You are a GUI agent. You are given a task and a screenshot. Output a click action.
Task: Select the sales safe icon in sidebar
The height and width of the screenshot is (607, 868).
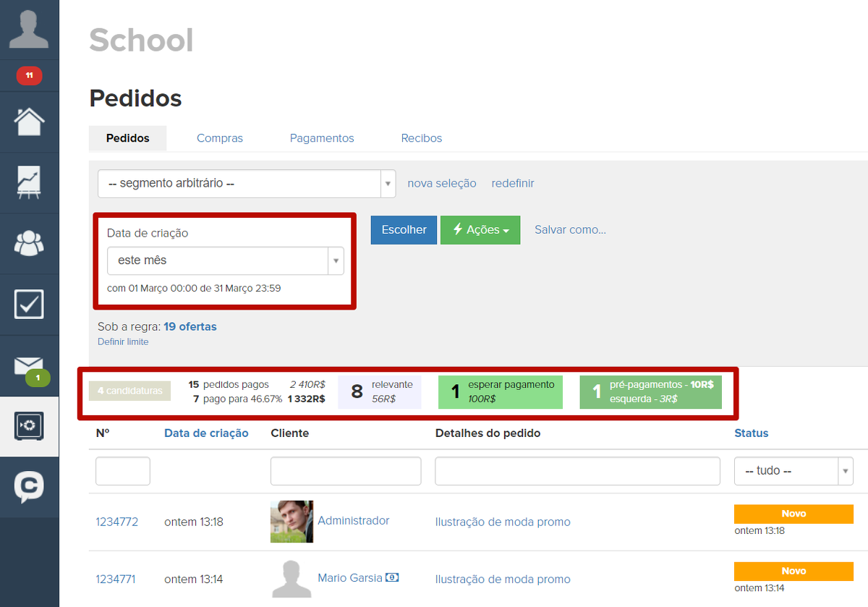point(29,426)
